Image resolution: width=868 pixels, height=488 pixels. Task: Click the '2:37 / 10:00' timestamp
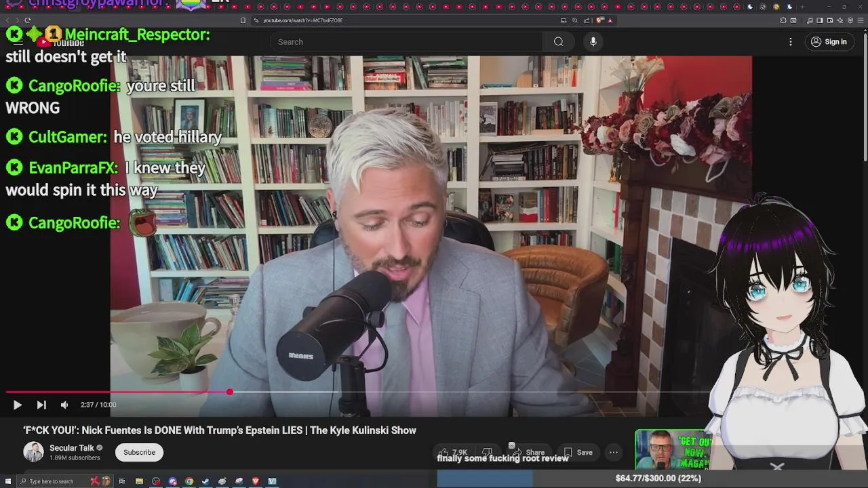[x=98, y=405]
